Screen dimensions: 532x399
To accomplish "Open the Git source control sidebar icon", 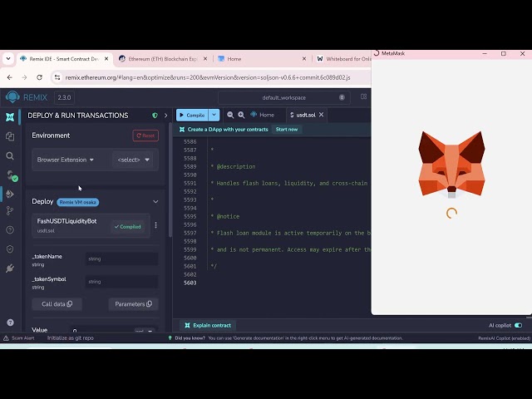I will pos(10,210).
